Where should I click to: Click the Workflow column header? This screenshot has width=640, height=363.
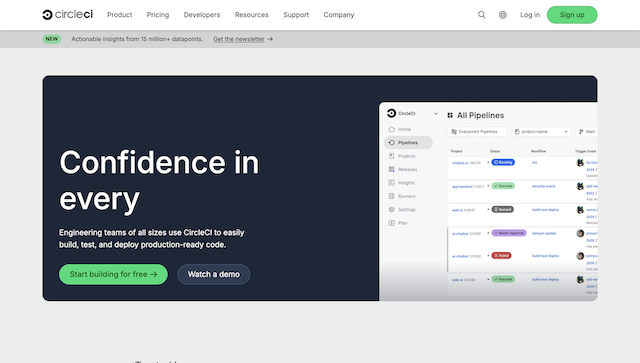pos(539,151)
